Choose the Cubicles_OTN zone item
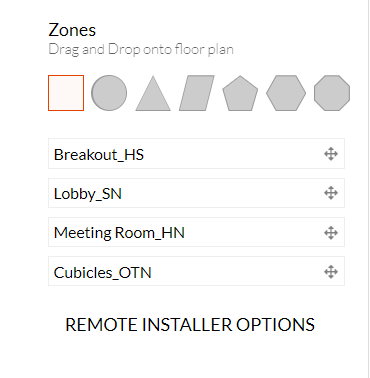The height and width of the screenshot is (378, 370). [196, 271]
